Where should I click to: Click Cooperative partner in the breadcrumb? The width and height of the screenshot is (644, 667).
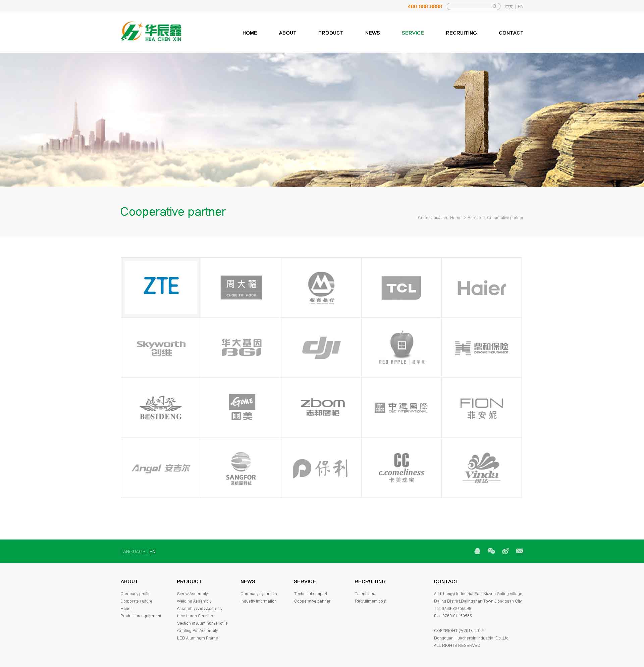[505, 218]
